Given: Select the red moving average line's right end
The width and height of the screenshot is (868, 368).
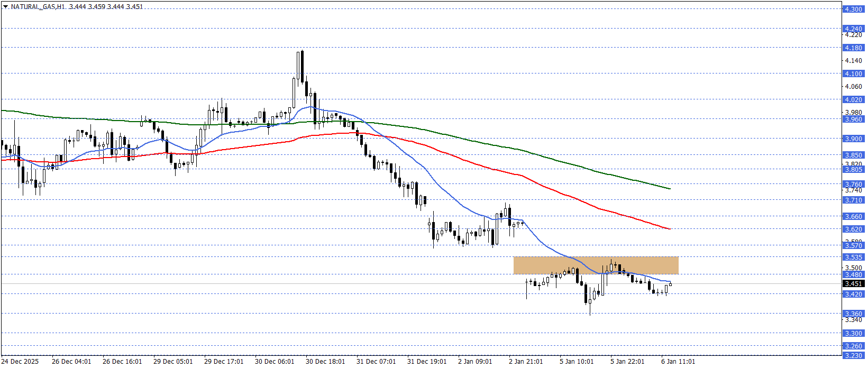Looking at the screenshot, I should tap(669, 228).
